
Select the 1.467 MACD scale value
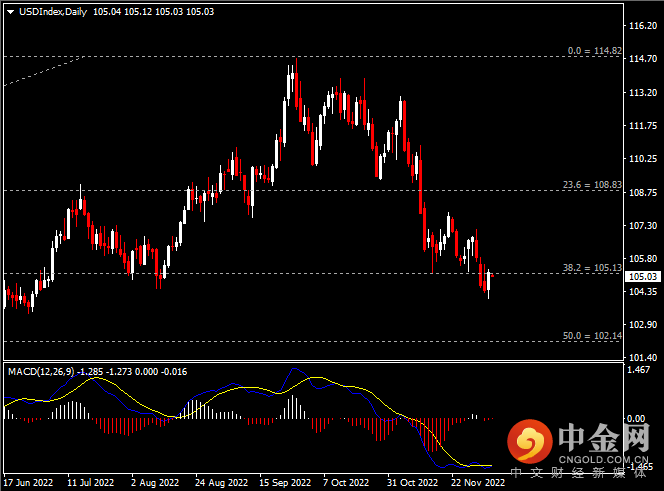pos(637,371)
